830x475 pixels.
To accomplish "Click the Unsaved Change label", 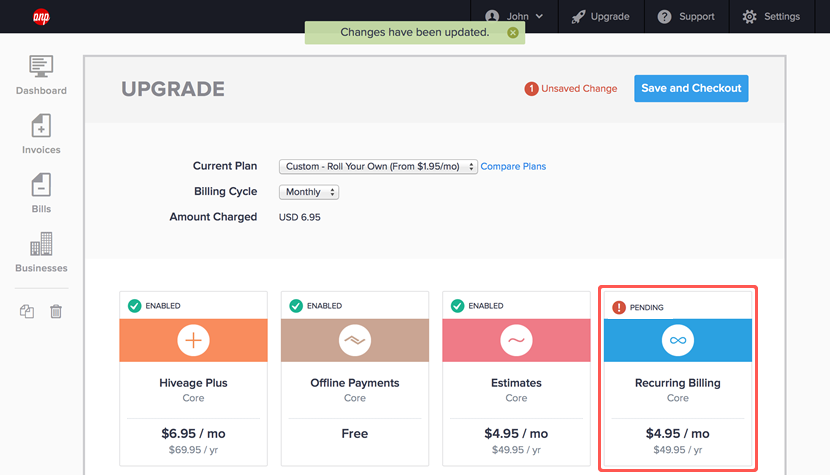I will [x=579, y=89].
